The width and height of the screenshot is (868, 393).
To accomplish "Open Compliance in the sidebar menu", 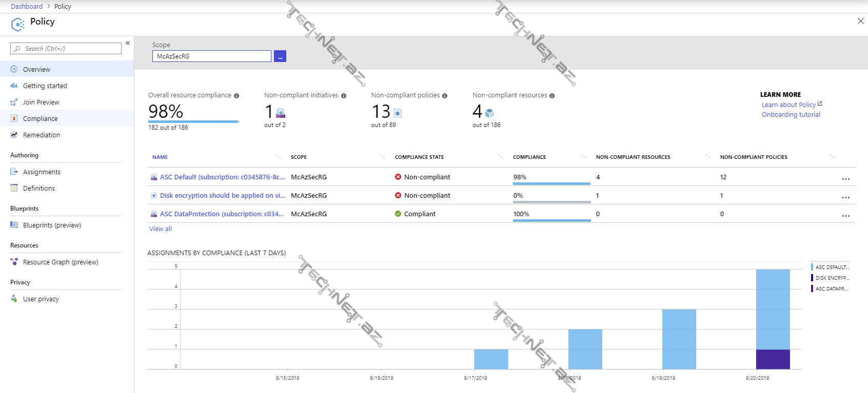I will click(40, 118).
